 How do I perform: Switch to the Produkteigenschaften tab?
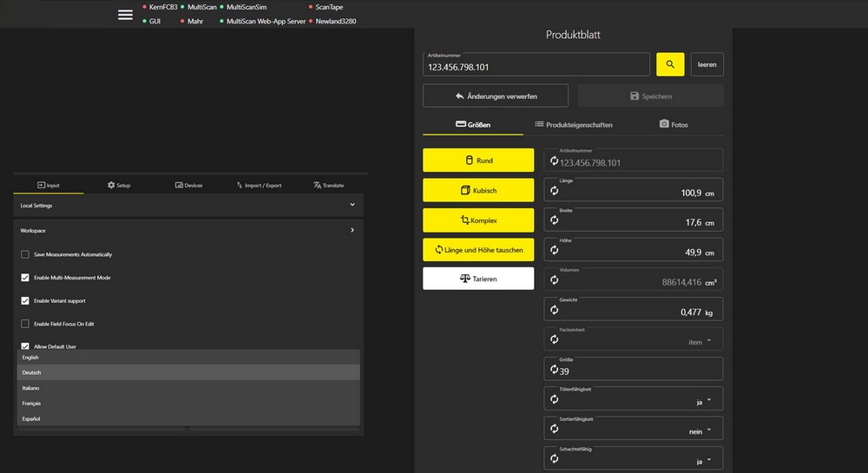[x=573, y=125]
